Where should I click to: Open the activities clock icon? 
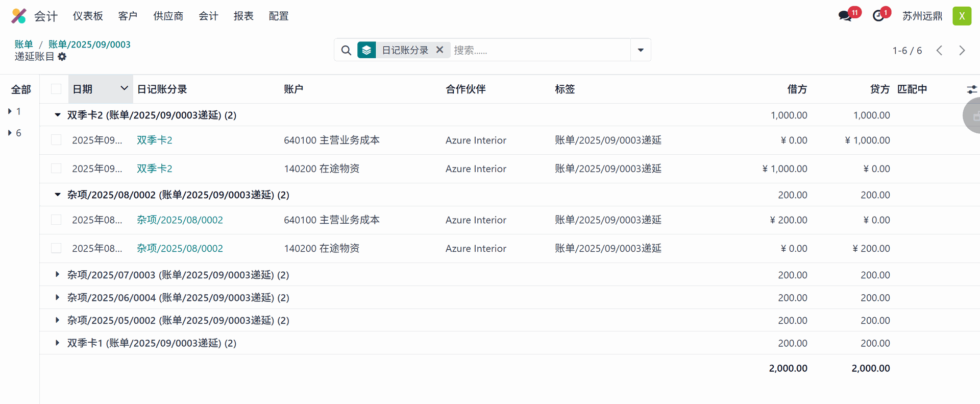click(878, 16)
